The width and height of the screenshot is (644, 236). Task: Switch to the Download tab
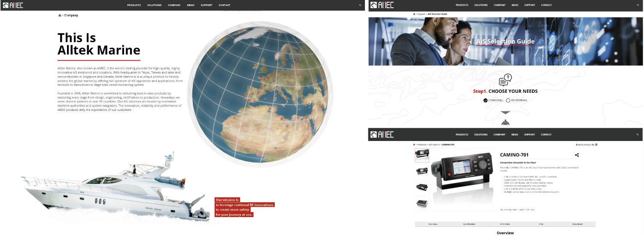577,224
